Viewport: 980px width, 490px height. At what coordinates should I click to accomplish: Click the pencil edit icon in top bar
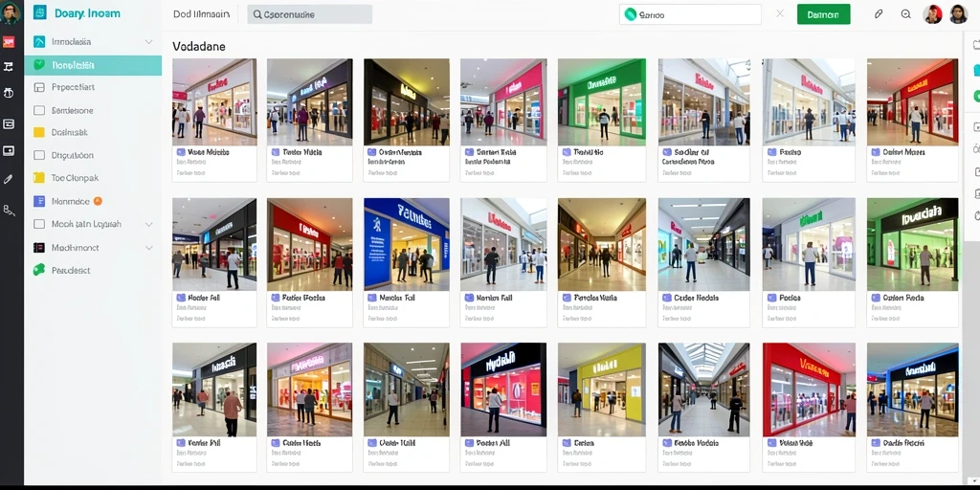pos(879,13)
